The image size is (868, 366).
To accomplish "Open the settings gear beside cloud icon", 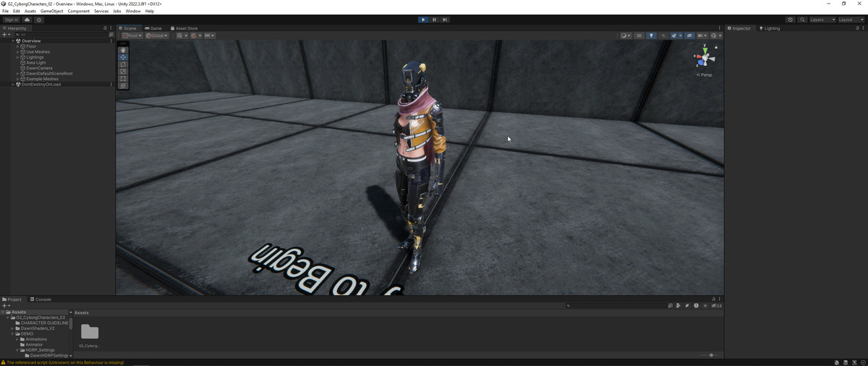I will (39, 20).
